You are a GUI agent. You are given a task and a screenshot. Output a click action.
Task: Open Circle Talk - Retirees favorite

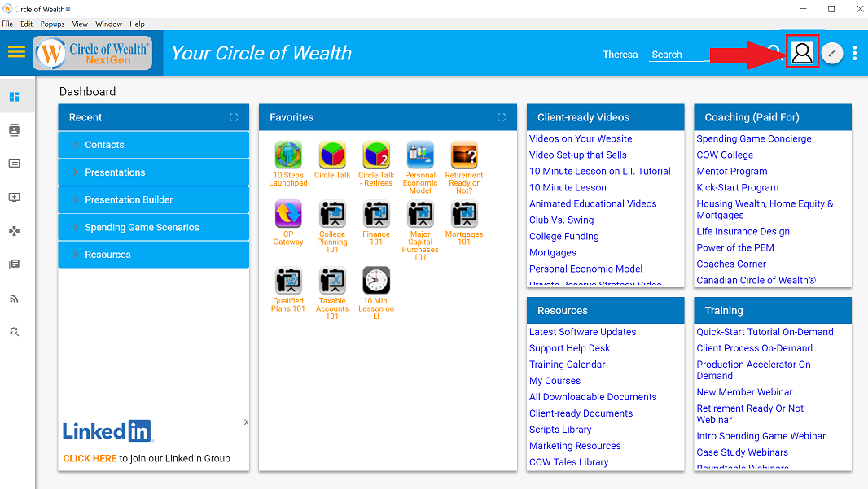[x=376, y=164]
